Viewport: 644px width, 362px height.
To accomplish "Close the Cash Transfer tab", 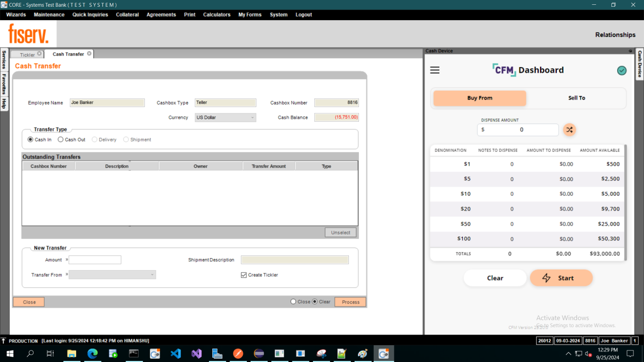I will point(89,54).
